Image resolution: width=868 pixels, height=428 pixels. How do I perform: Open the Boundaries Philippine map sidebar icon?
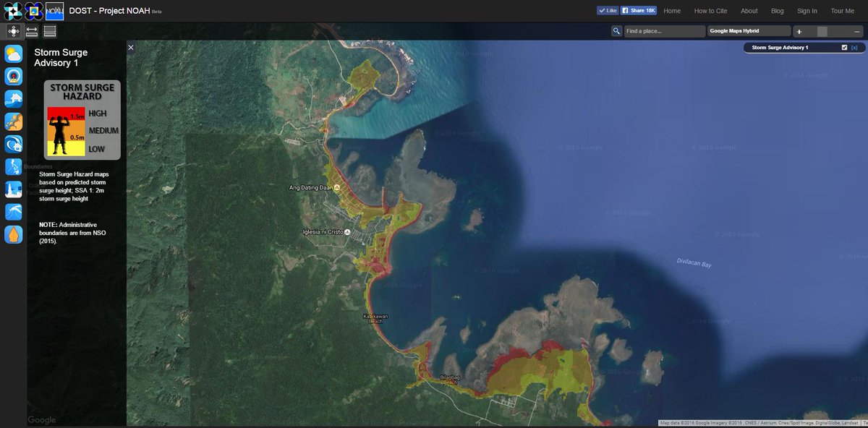14,167
